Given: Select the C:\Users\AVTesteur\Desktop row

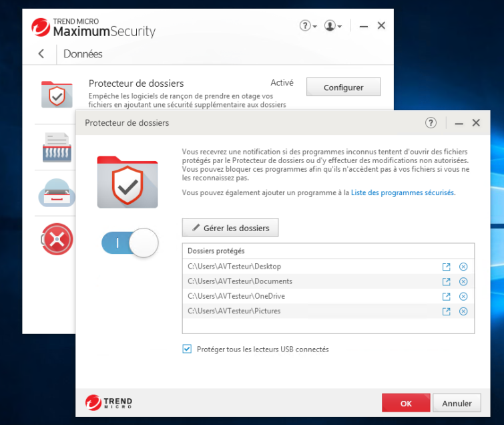Looking at the screenshot, I should (328, 267).
